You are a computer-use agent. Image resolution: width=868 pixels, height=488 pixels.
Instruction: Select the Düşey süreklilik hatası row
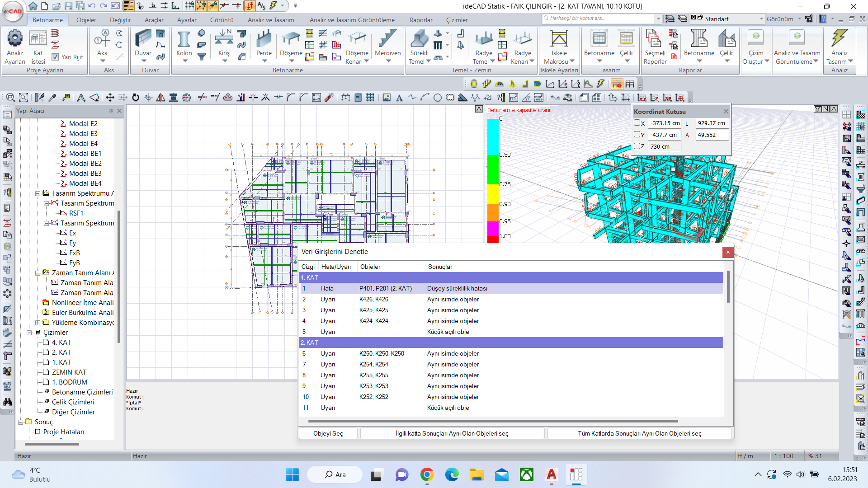coord(512,288)
